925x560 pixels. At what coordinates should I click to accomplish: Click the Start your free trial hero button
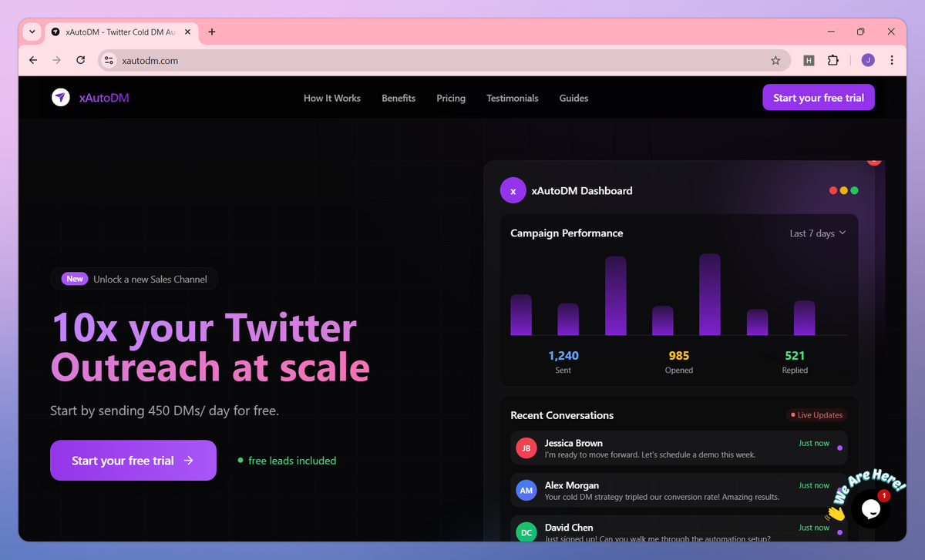point(133,460)
